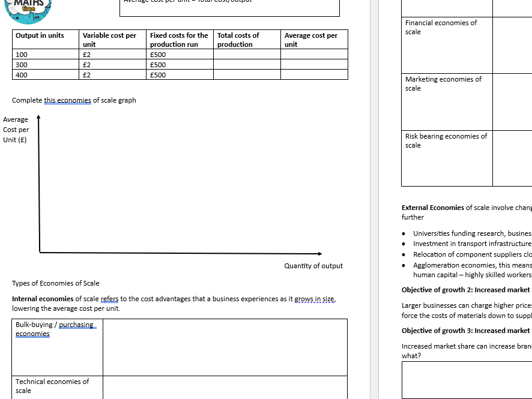Click the 'Average cost per unit' header cell
Viewport: 532px width, 399px height.
(314, 40)
